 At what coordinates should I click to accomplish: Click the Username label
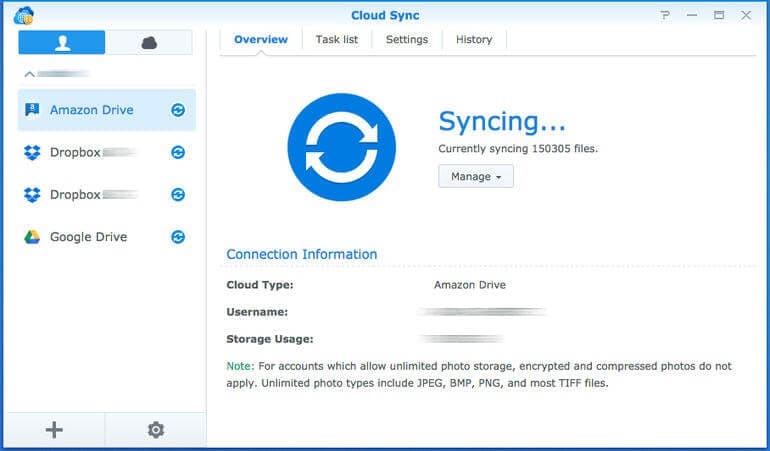(x=257, y=312)
